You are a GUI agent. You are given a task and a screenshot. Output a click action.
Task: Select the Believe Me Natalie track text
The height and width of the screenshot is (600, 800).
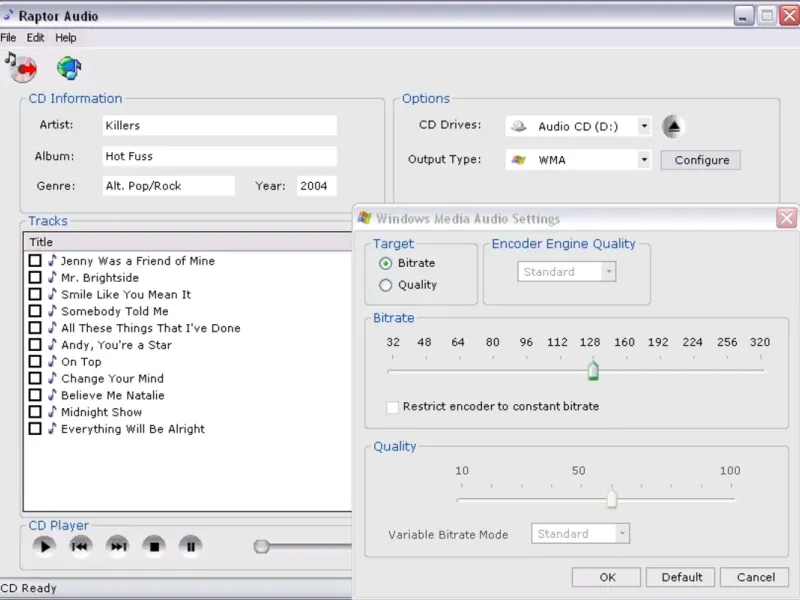coord(113,395)
